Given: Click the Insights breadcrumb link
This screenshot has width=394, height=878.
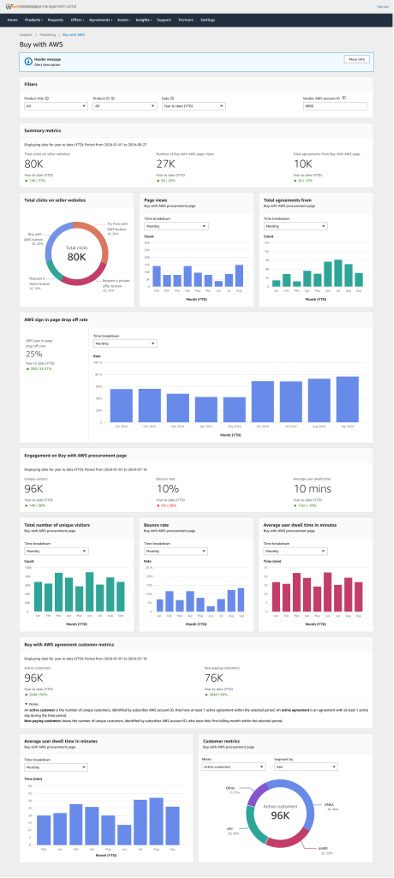Looking at the screenshot, I should click(x=25, y=35).
